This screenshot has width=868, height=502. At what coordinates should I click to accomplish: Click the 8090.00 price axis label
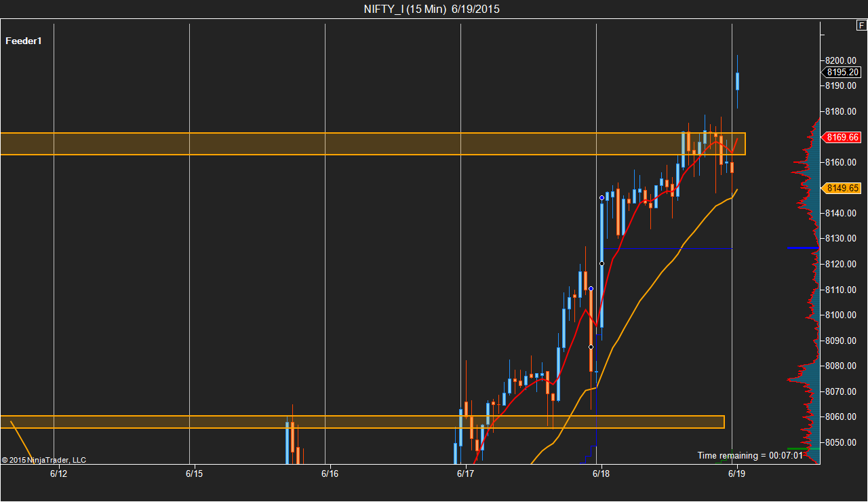click(x=841, y=341)
